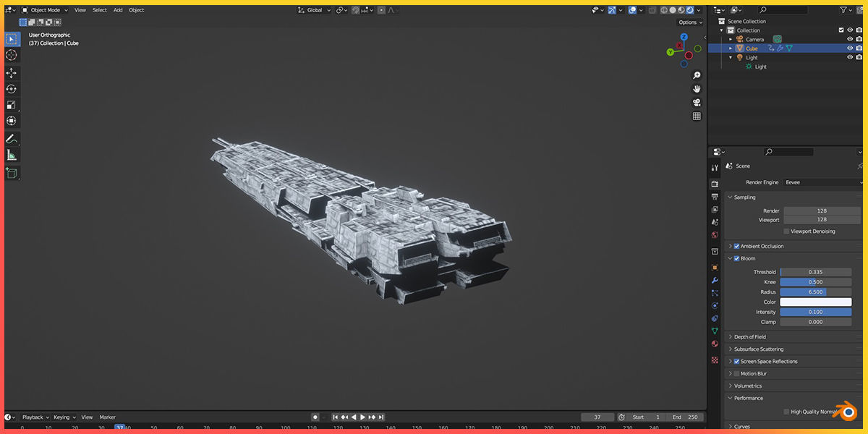Open the Output properties tab icon
Viewport: 868px width, 434px height.
(x=715, y=197)
